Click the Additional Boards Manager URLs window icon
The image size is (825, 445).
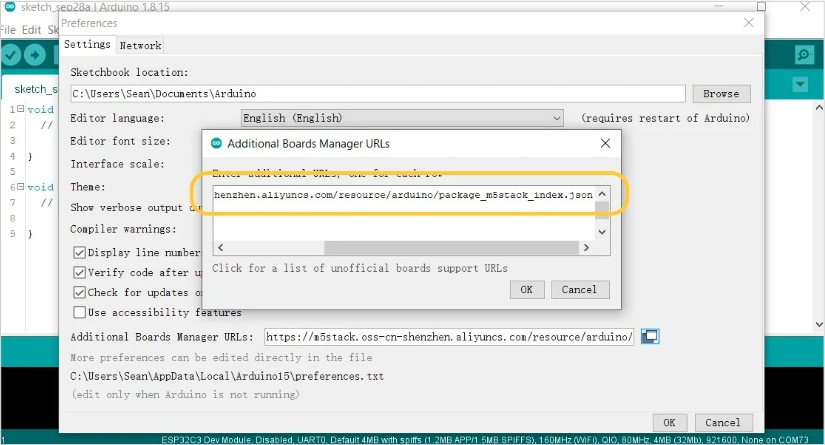650,337
